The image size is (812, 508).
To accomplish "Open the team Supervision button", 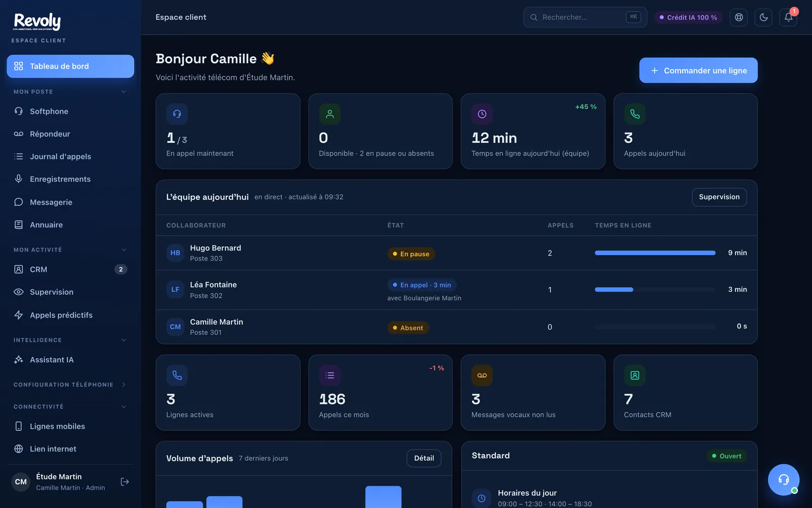I will 719,197.
